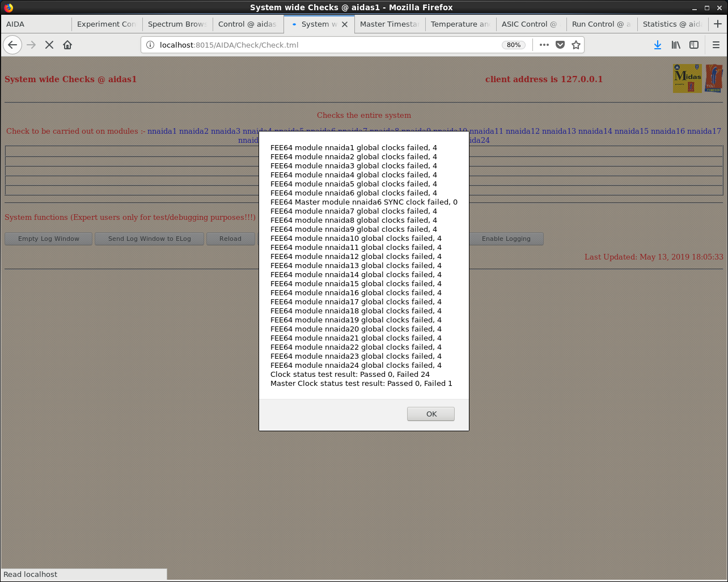Click the Midas logo image

(x=687, y=78)
